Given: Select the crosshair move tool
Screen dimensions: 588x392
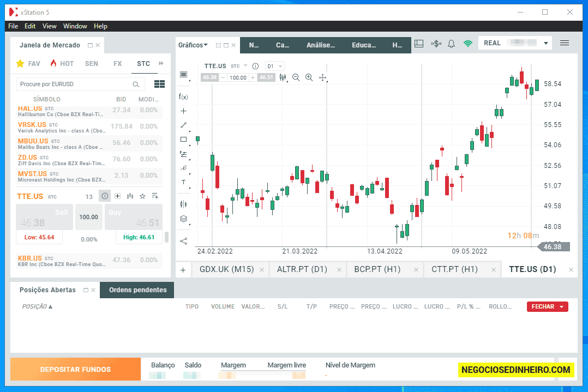Looking at the screenshot, I should coord(322,77).
